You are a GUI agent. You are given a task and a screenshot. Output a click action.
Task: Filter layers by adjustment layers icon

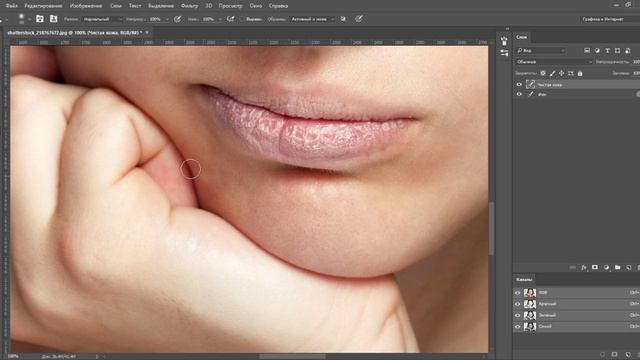(597, 51)
